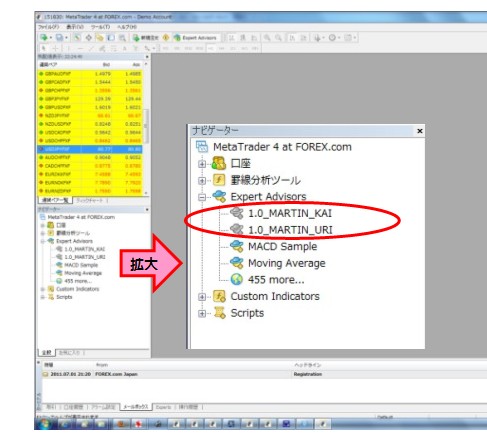
Task: Open the ツール(T) menu
Action: [x=100, y=27]
